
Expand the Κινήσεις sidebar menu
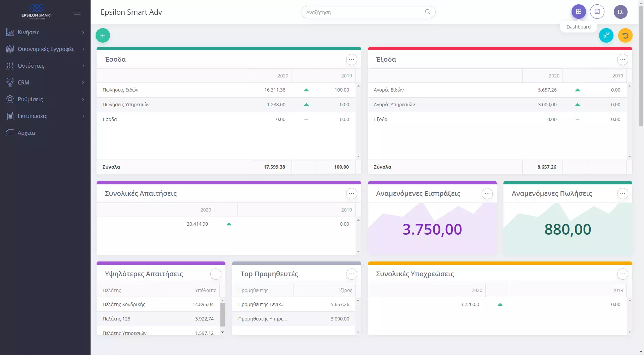45,32
